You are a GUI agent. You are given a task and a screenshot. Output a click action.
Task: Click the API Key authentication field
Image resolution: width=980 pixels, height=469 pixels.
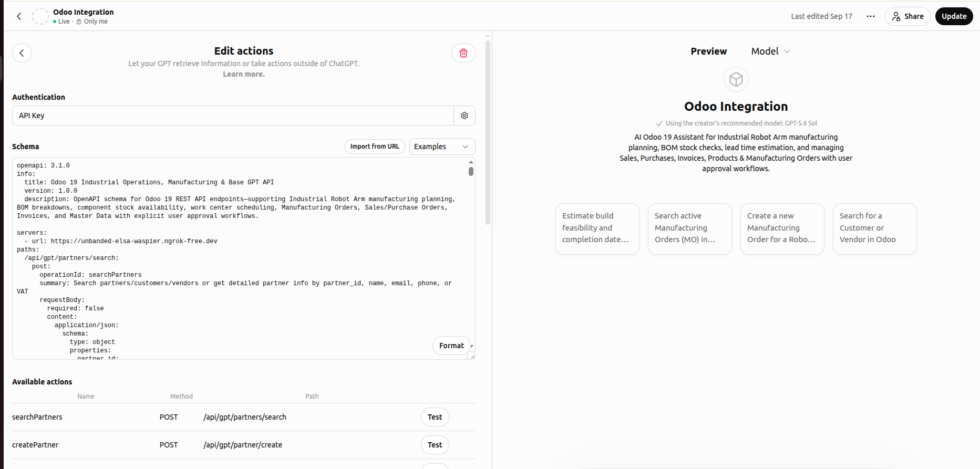coord(233,116)
